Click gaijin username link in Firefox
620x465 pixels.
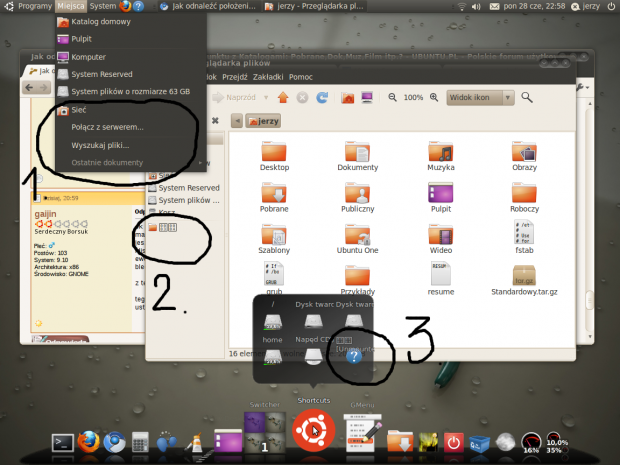click(45, 214)
